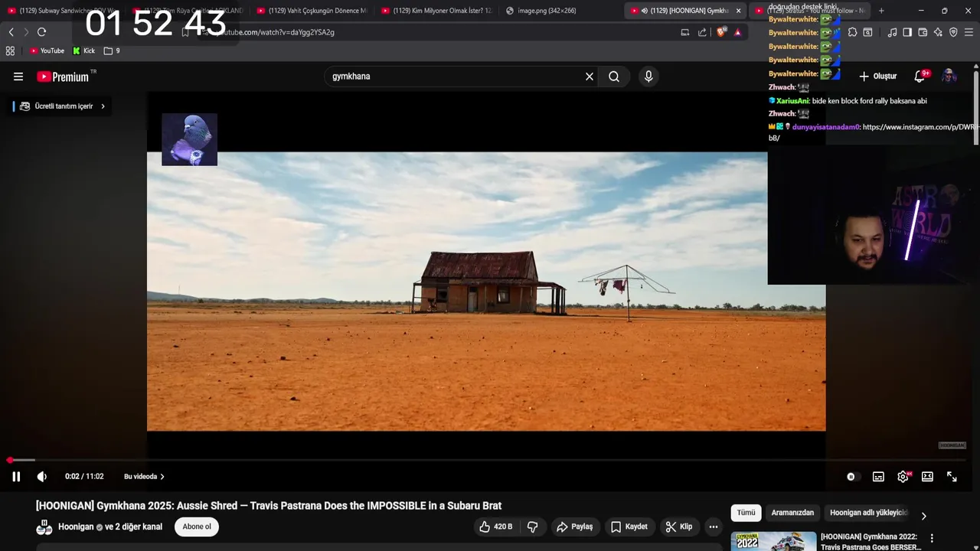Image resolution: width=980 pixels, height=551 pixels.
Task: Show more filter chips with the arrow
Action: (x=923, y=516)
